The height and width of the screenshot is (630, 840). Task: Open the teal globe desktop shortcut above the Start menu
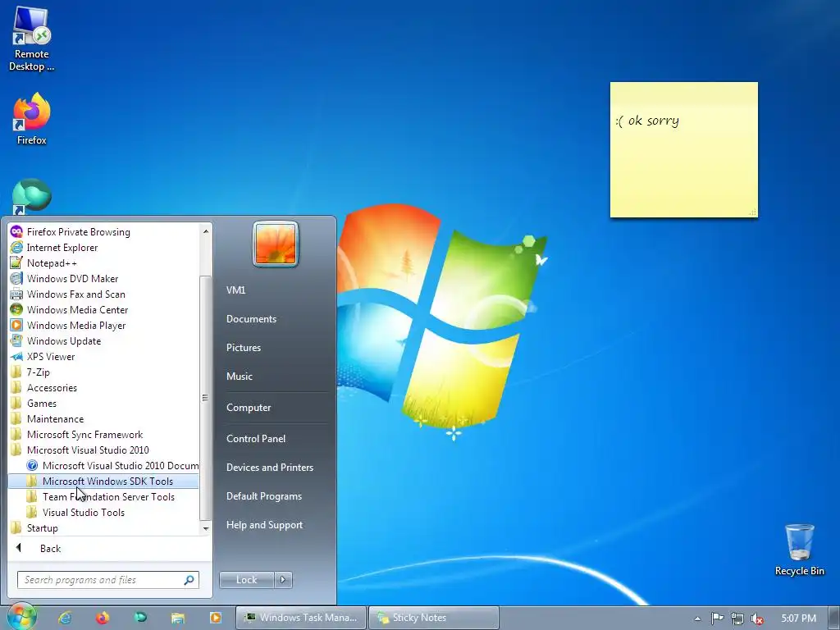tap(32, 196)
